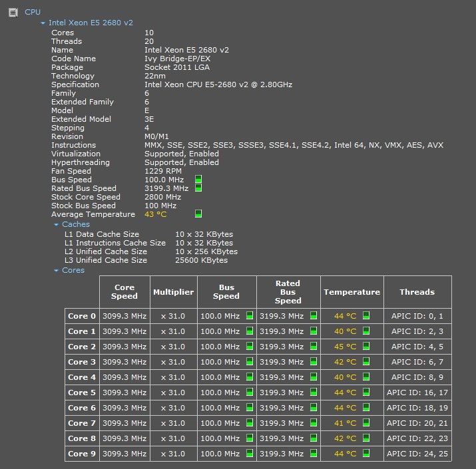Click the 1229 RPM fan speed value
The image size is (476, 469).
tap(163, 171)
